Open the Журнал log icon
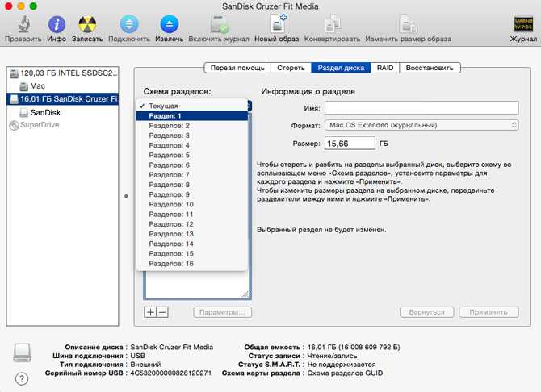The width and height of the screenshot is (541, 392). tap(523, 24)
